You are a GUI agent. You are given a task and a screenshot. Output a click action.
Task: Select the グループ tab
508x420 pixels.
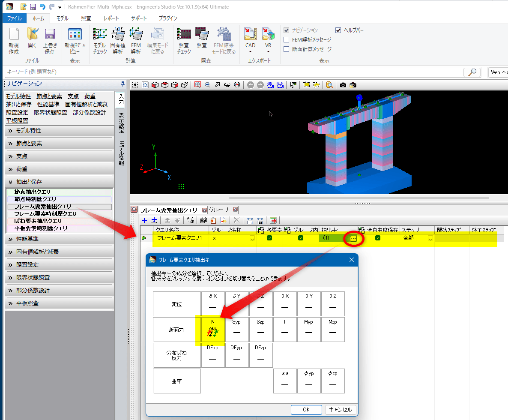coord(218,210)
